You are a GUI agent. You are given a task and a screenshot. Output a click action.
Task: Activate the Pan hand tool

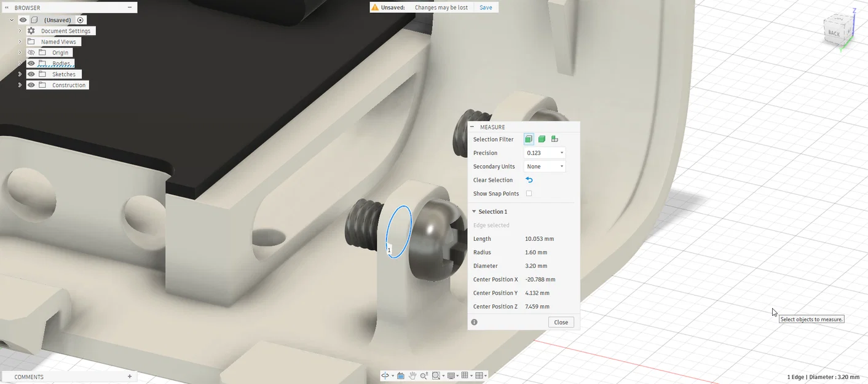pyautogui.click(x=412, y=375)
